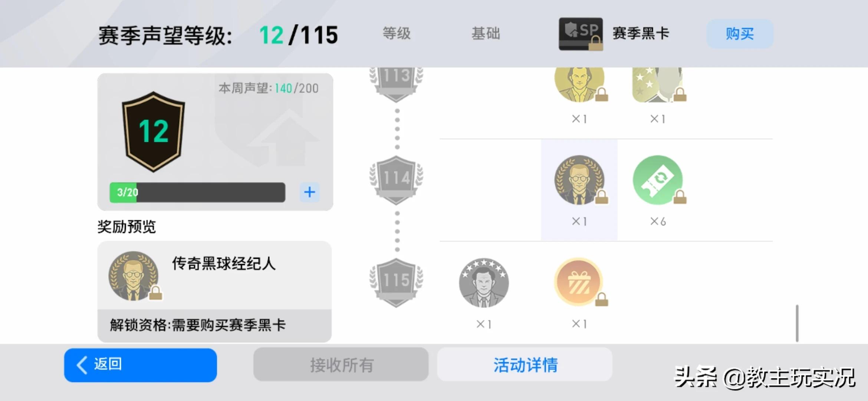Tap the 传奇黑球经纪人 reward preview thumbnail
Screen dimensions: 868x401
134,276
